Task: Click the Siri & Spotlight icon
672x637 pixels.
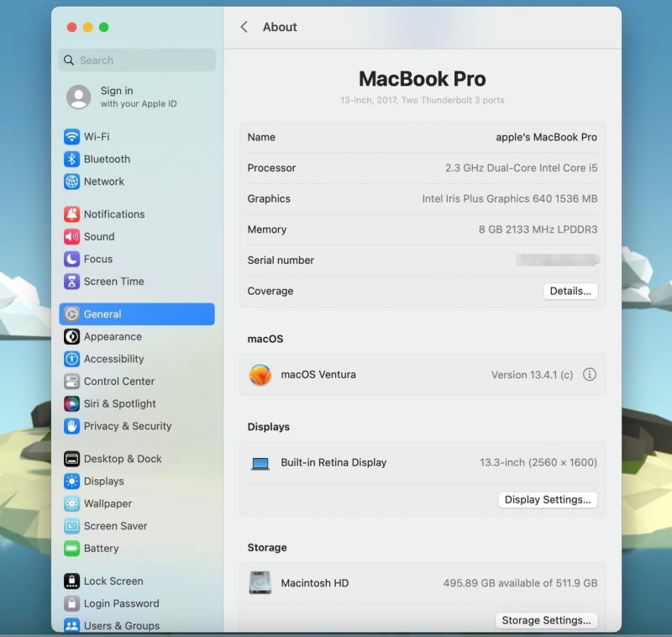Action: click(x=72, y=404)
